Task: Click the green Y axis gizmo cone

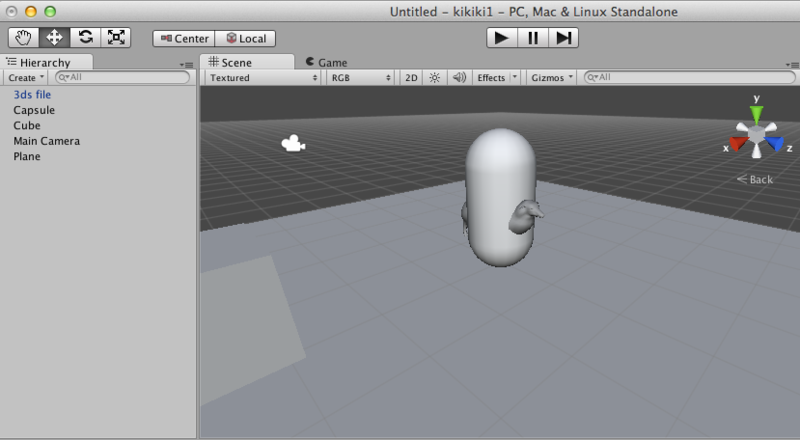Action: (x=757, y=114)
